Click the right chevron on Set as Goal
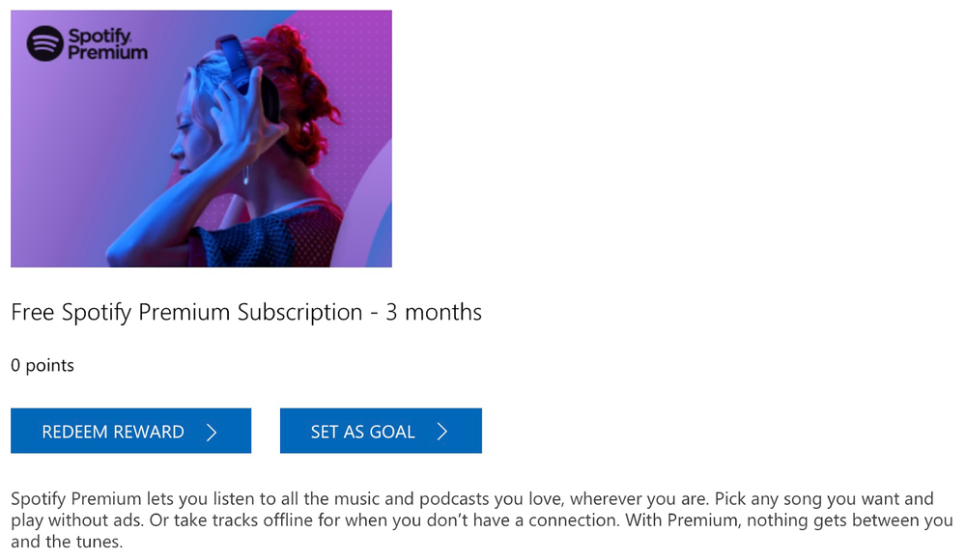The height and width of the screenshot is (560, 966). pyautogui.click(x=442, y=432)
